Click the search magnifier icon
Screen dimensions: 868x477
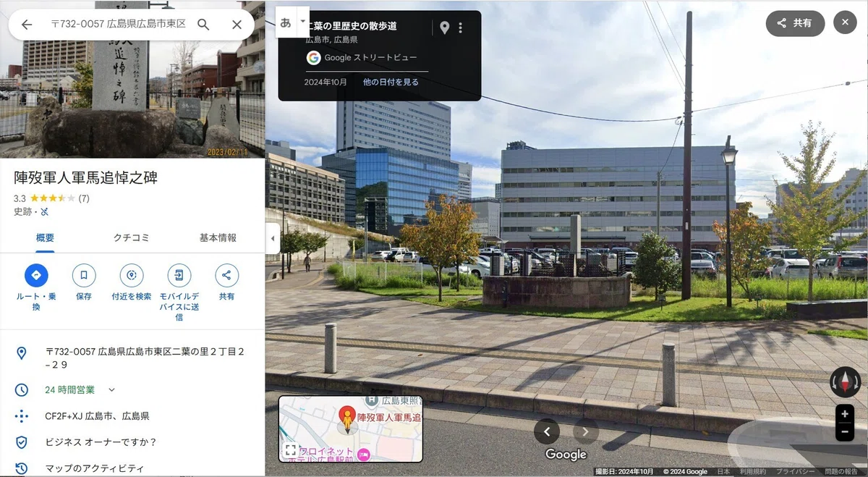point(204,25)
